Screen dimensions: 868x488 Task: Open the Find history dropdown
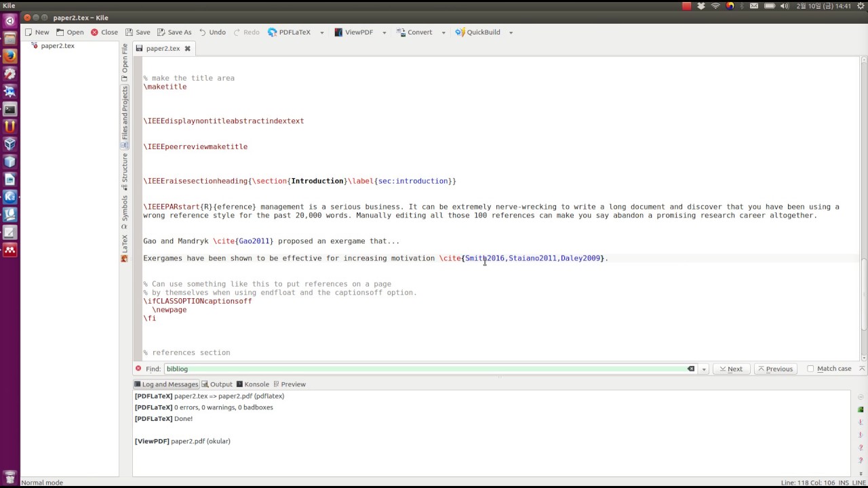(704, 369)
